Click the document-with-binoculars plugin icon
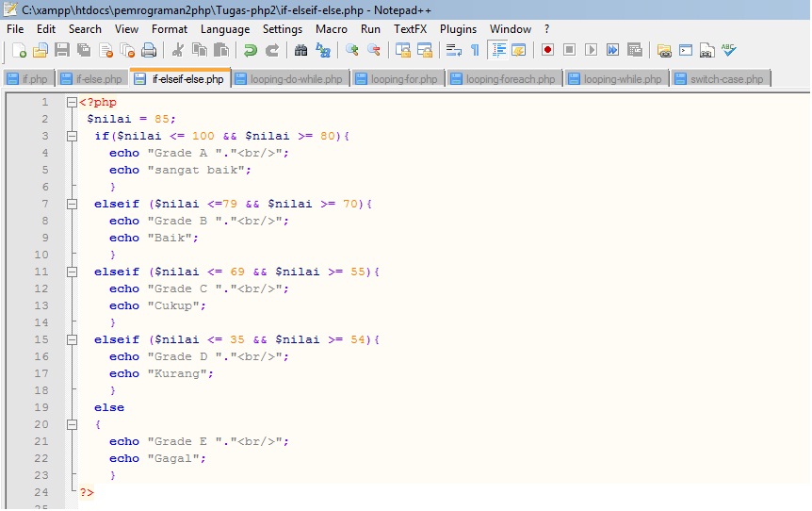The height and width of the screenshot is (511, 812). 706,50
